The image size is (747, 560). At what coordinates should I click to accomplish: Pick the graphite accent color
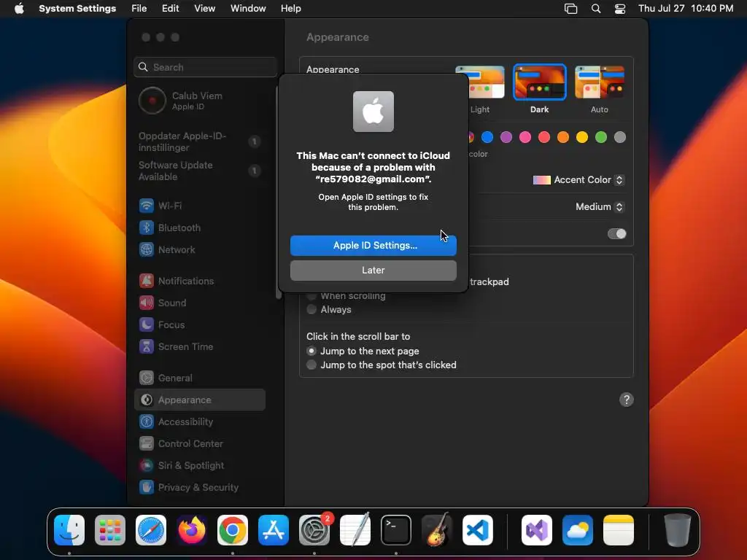620,137
